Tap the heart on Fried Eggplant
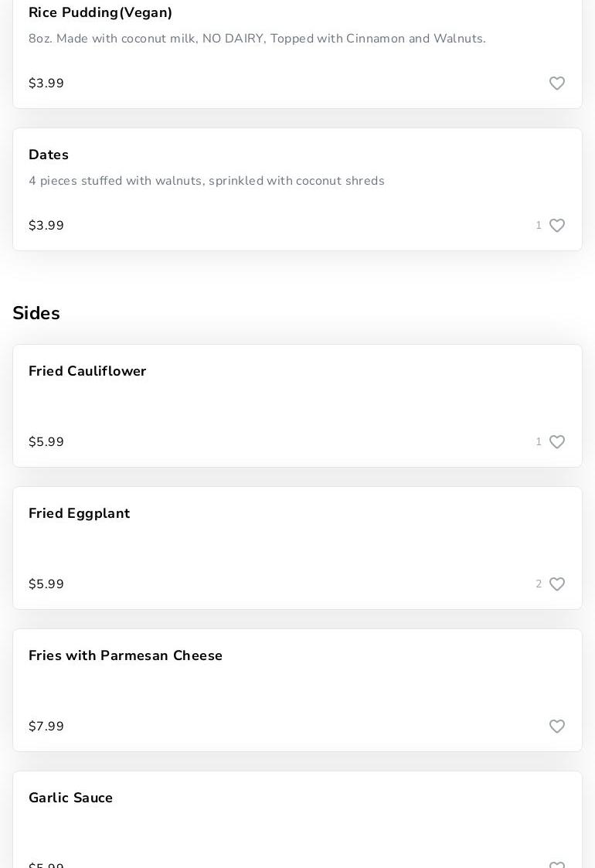This screenshot has width=595, height=868. click(x=557, y=584)
